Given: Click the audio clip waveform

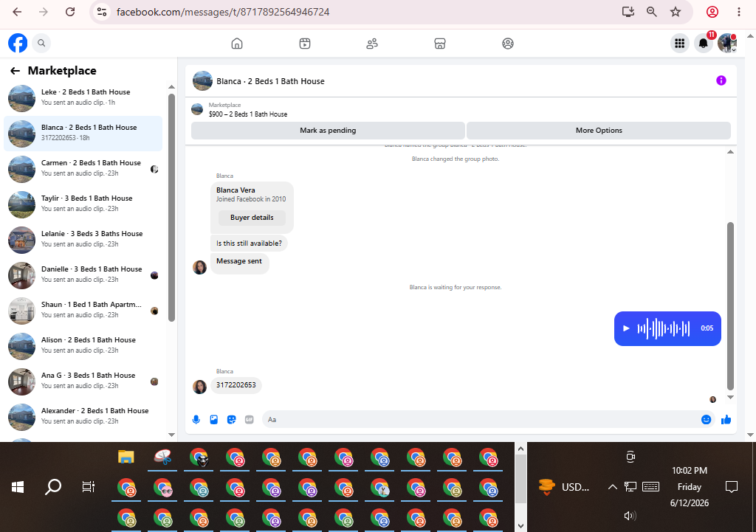Looking at the screenshot, I should tap(664, 328).
